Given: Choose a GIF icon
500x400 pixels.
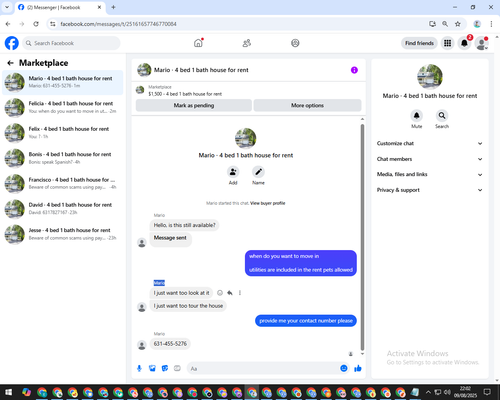Looking at the screenshot, I should [177, 368].
